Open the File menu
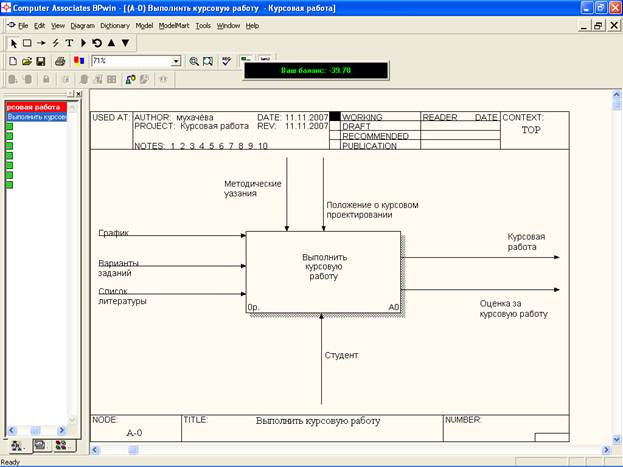This screenshot has height=467, width=623. pos(23,26)
